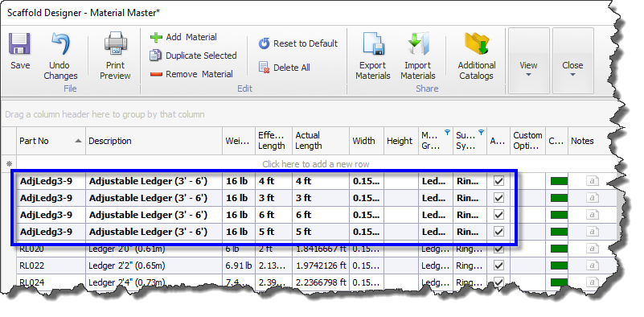This screenshot has height=317, width=644.
Task: Select part number cell RL024
Action: (51, 282)
